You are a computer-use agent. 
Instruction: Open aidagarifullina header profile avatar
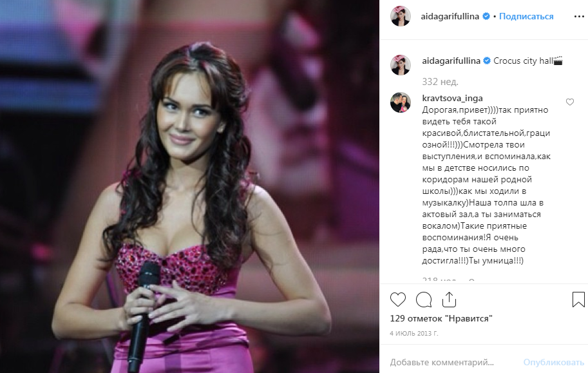click(x=401, y=16)
